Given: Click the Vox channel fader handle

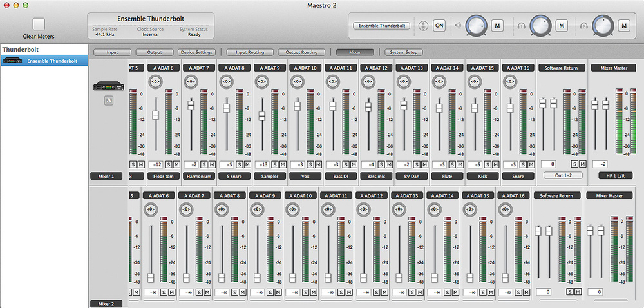Looking at the screenshot, I should (297, 106).
